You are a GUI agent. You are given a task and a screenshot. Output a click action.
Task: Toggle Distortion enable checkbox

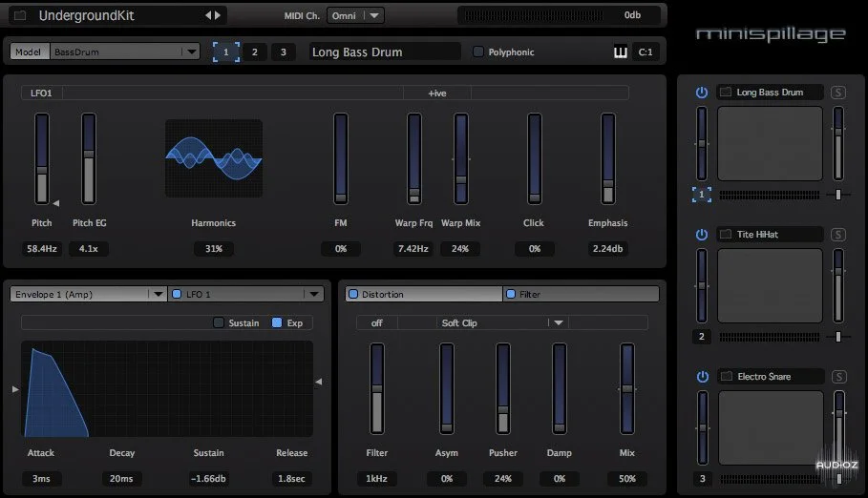click(x=353, y=295)
